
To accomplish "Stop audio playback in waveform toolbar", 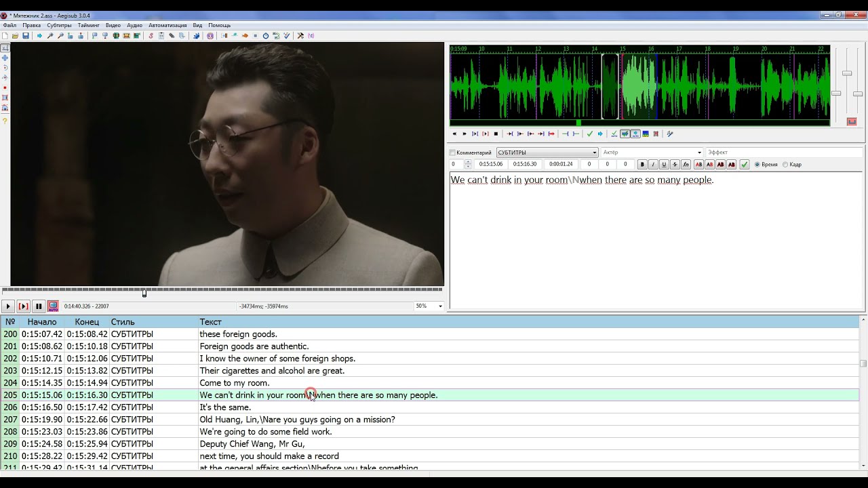I will (496, 134).
